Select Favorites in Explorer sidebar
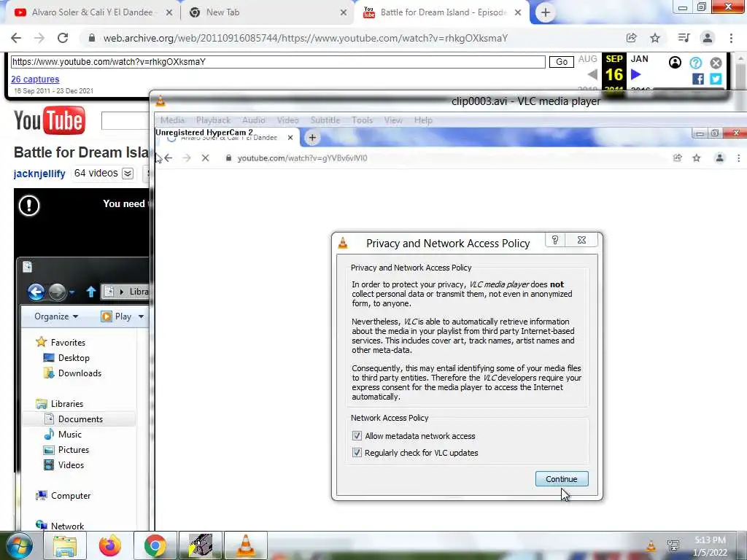 pos(68,343)
